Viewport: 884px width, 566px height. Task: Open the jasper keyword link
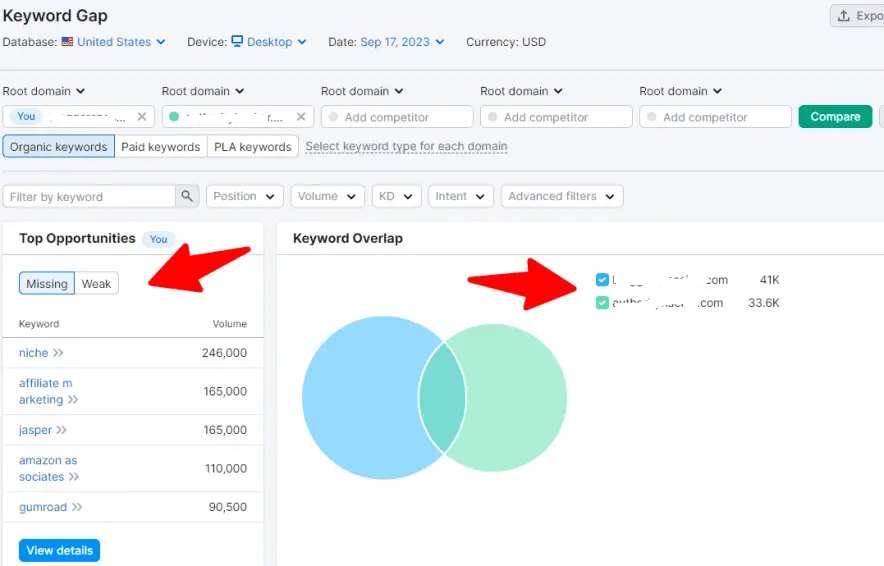tap(35, 430)
